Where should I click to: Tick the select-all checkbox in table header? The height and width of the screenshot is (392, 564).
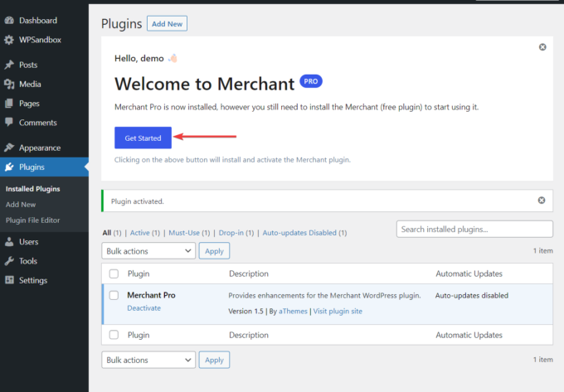pyautogui.click(x=114, y=273)
